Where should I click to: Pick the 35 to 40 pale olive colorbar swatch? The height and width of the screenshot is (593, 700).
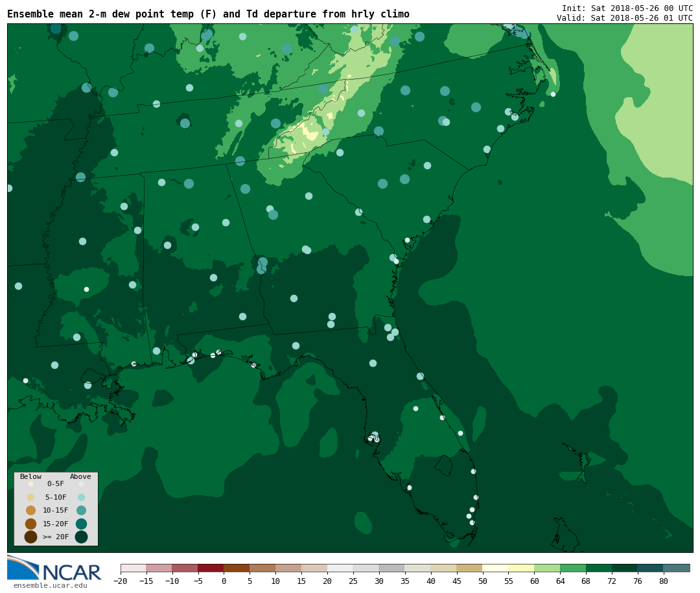tap(418, 568)
